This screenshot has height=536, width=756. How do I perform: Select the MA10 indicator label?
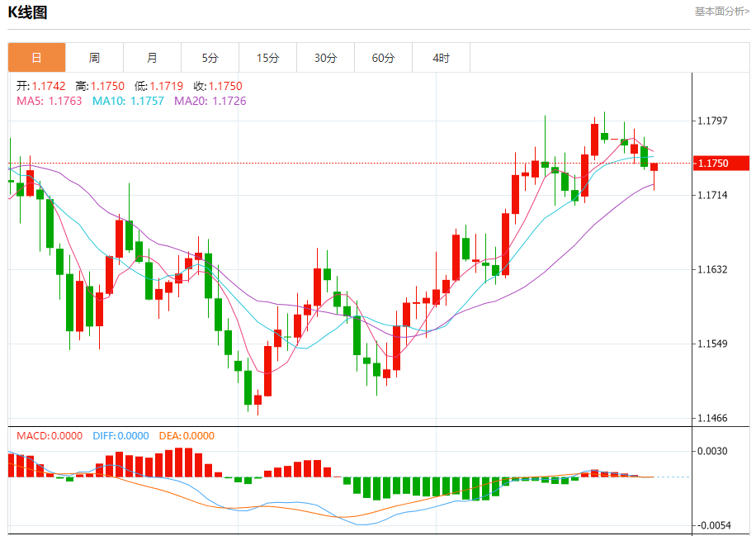point(128,101)
